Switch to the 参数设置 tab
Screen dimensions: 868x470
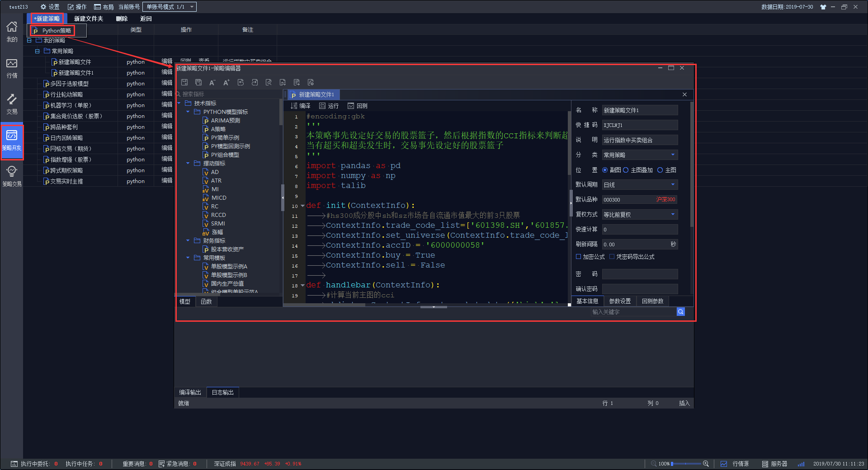[620, 301]
